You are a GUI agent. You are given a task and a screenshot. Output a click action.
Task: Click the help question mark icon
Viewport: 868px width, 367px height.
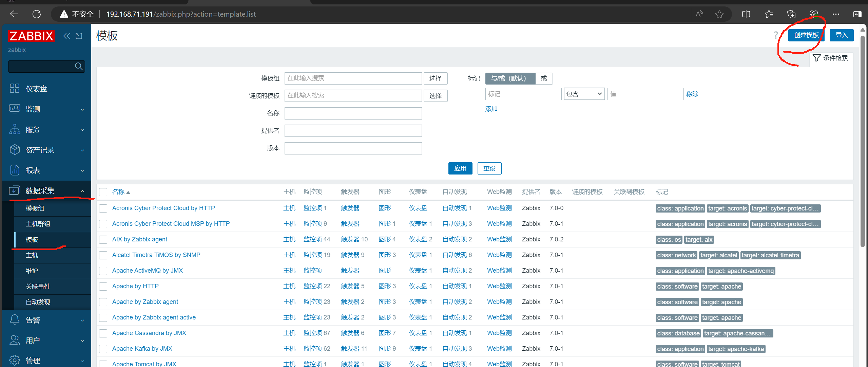[x=776, y=35]
